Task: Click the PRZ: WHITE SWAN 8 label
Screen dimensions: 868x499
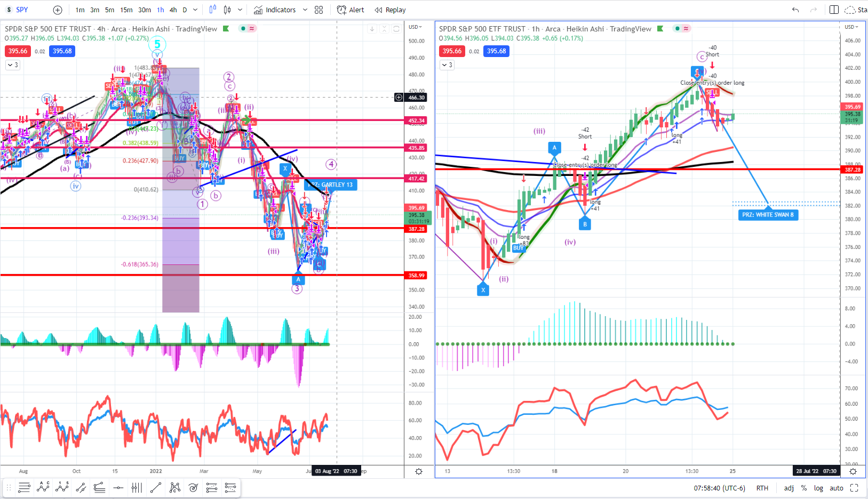Action: [x=768, y=215]
